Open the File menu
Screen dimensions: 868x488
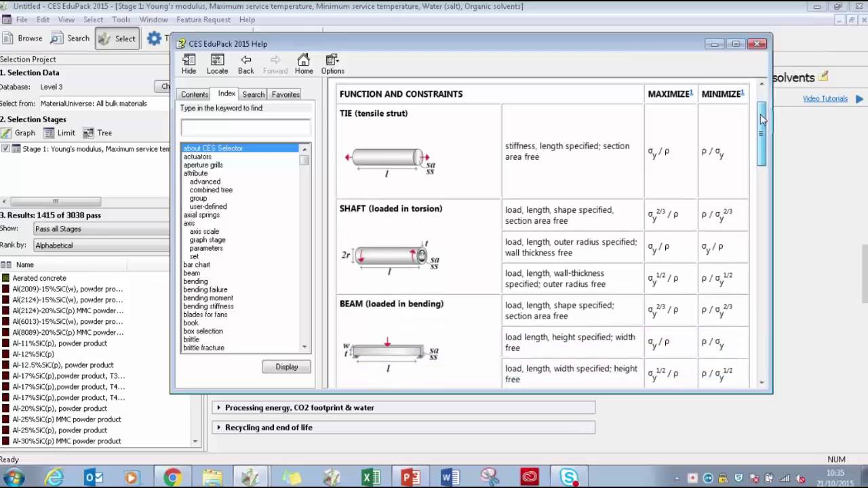[x=22, y=20]
